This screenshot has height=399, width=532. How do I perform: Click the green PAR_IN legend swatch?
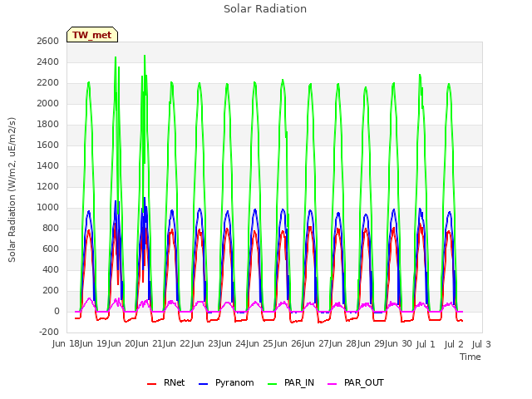point(272,384)
